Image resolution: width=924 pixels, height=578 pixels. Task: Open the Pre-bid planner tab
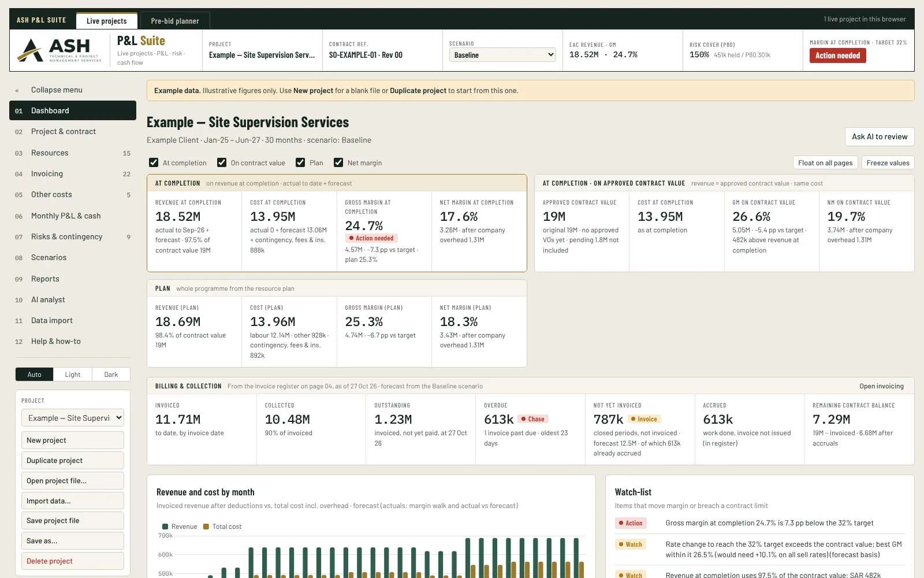(175, 21)
